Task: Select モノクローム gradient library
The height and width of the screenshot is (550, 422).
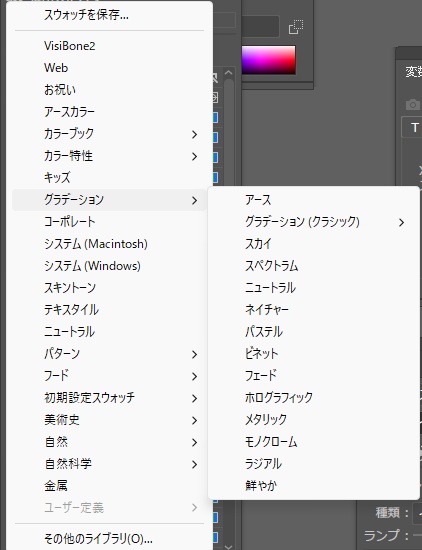Action: pyautogui.click(x=314, y=441)
